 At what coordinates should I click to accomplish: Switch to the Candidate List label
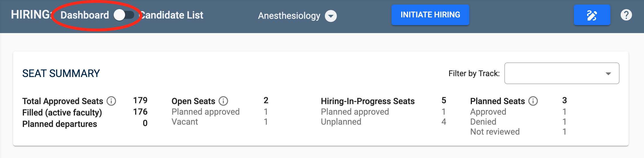tap(172, 15)
